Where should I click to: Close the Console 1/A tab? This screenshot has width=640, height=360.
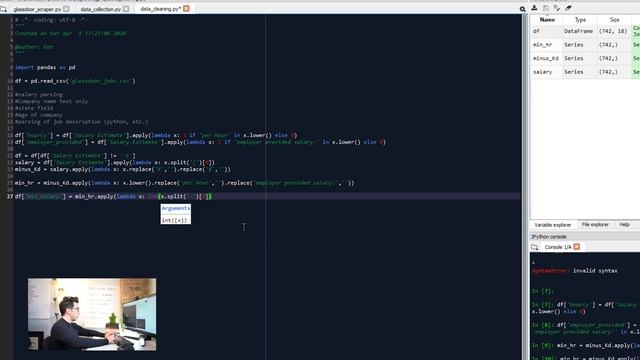(576, 247)
